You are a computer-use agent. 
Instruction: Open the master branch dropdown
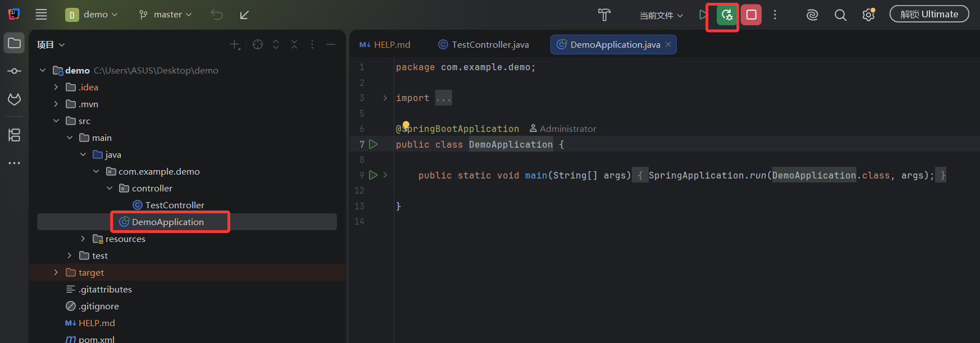(x=166, y=15)
